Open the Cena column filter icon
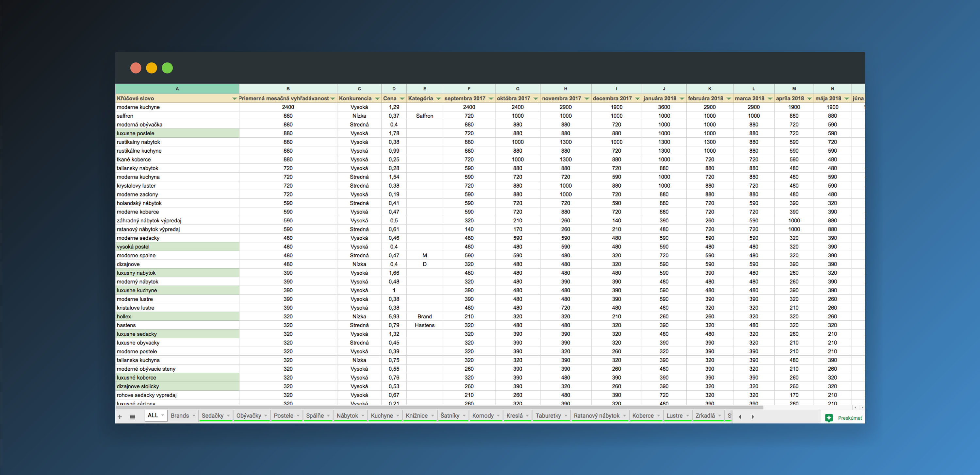The height and width of the screenshot is (475, 980). (402, 98)
